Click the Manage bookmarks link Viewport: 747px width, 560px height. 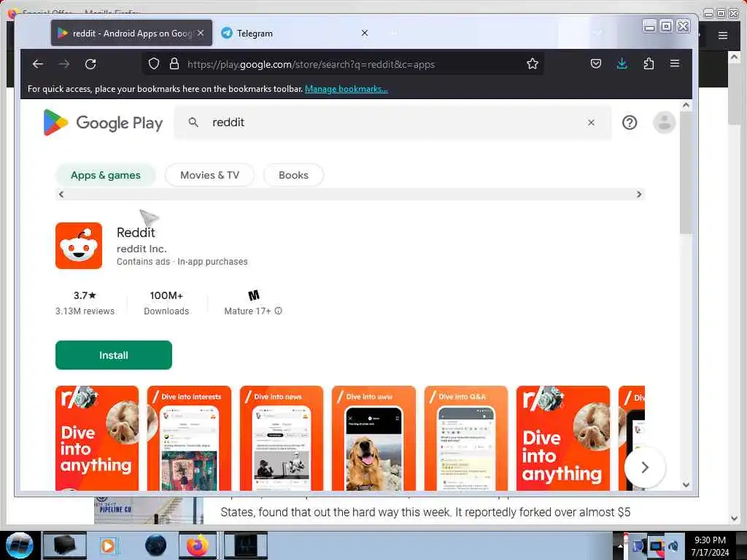347,88
